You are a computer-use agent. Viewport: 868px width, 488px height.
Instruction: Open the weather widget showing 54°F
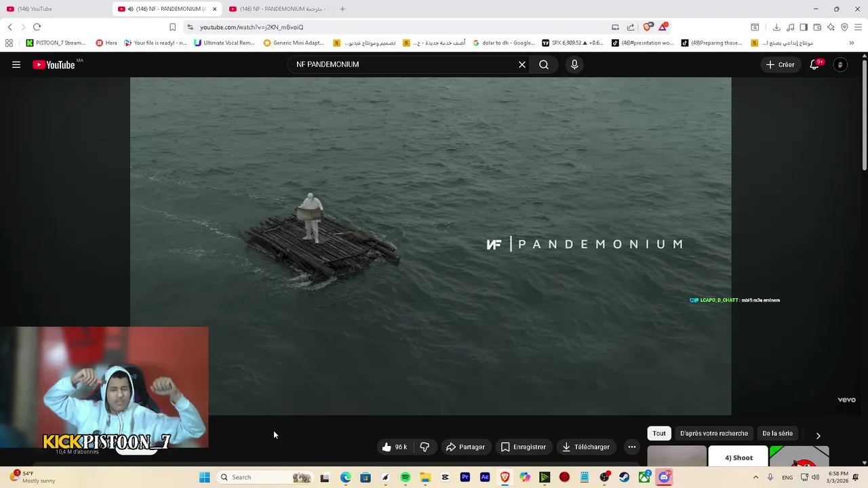point(33,477)
